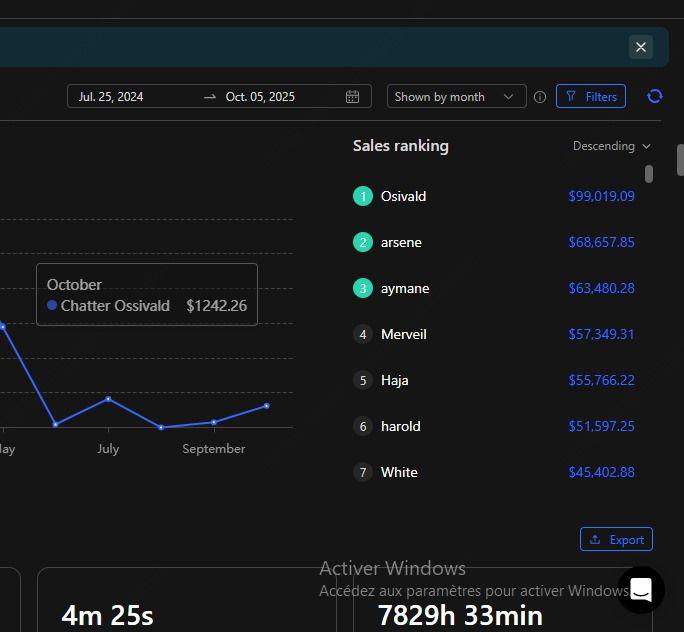Click the rank 3 badge for aymane
Viewport: 684px width, 632px height.
(362, 288)
